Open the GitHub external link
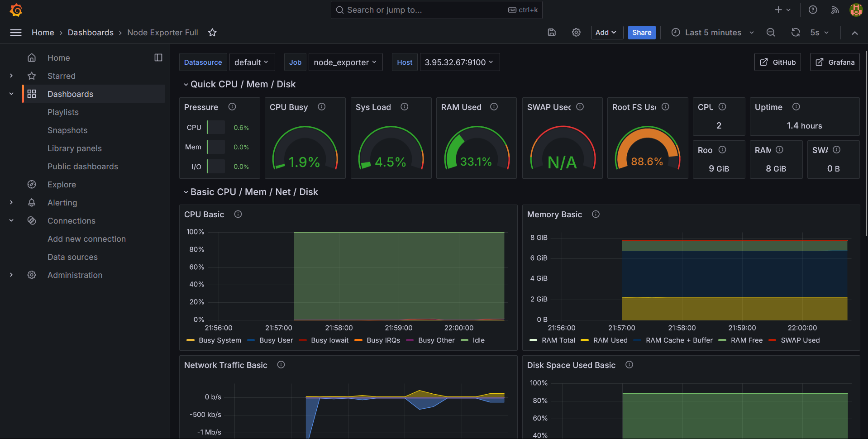The width and height of the screenshot is (868, 439). tap(777, 62)
